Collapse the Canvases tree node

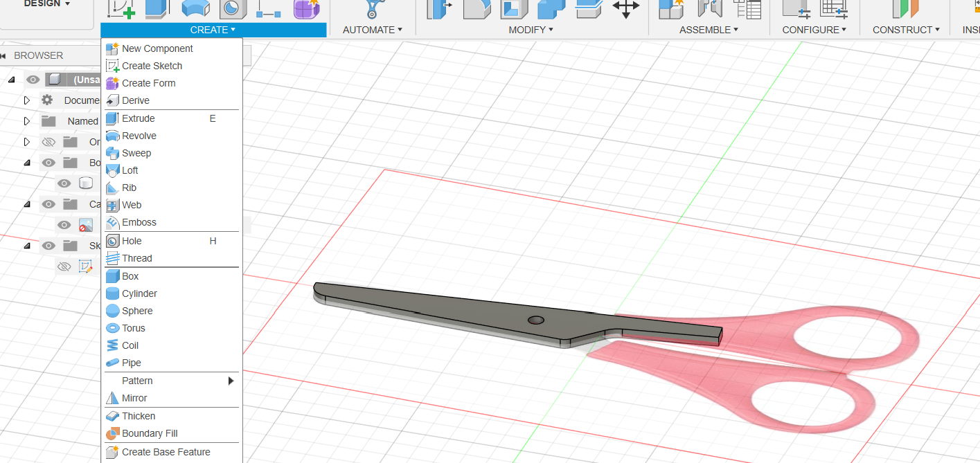(x=27, y=204)
